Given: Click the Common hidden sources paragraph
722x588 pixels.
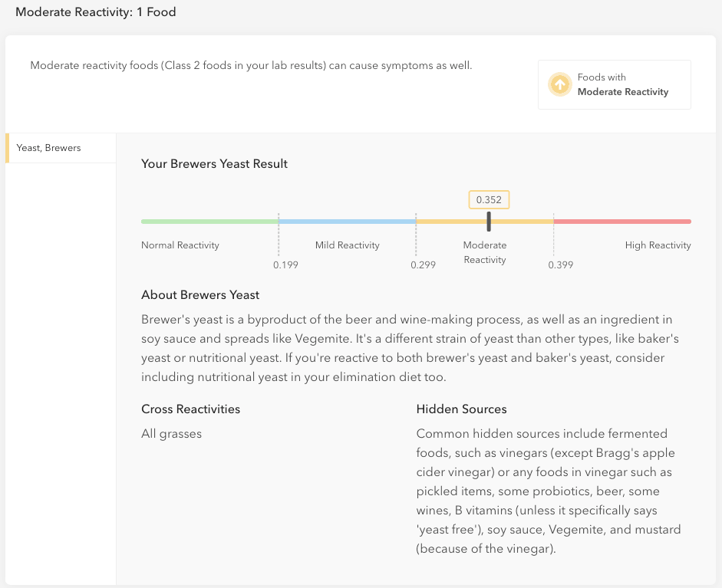Looking at the screenshot, I should 549,491.
